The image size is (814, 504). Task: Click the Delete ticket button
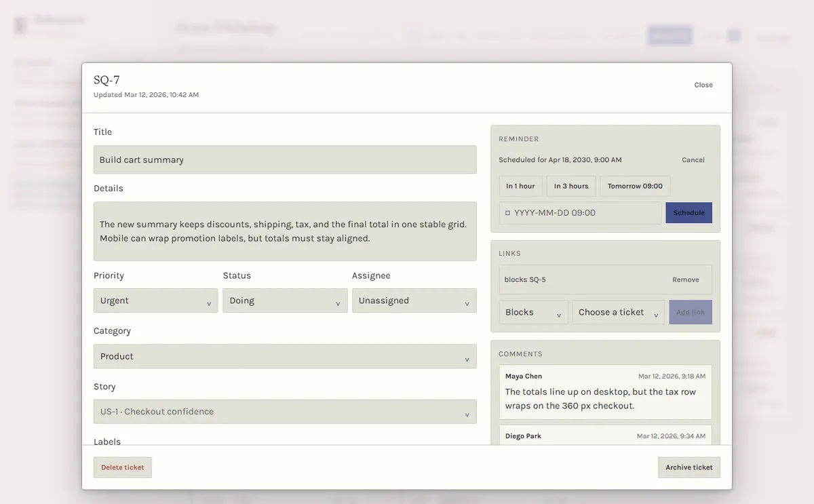pos(123,467)
